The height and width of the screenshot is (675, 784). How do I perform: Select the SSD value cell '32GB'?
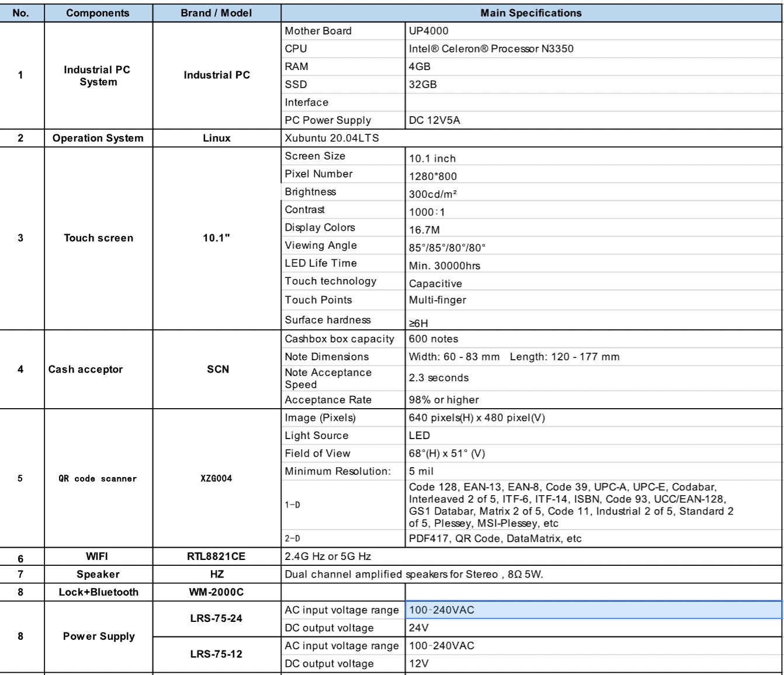pos(594,84)
